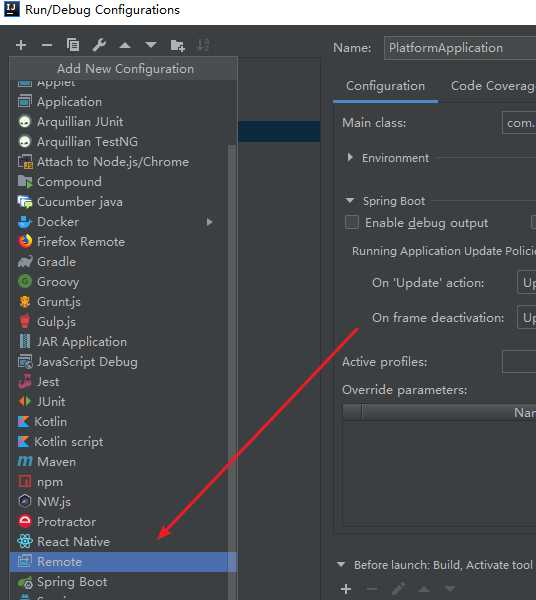This screenshot has height=600, width=536.
Task: Click the Move Up arrow in the toolbar
Action: (125, 46)
